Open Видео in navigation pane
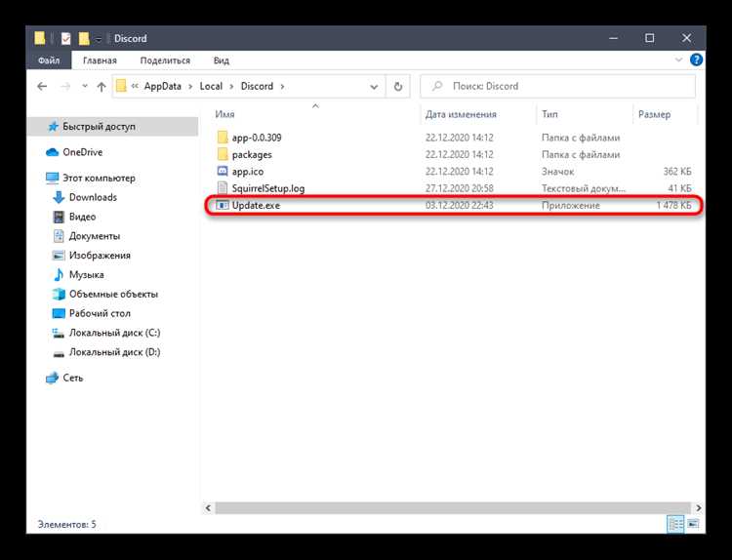Image resolution: width=732 pixels, height=560 pixels. [83, 217]
